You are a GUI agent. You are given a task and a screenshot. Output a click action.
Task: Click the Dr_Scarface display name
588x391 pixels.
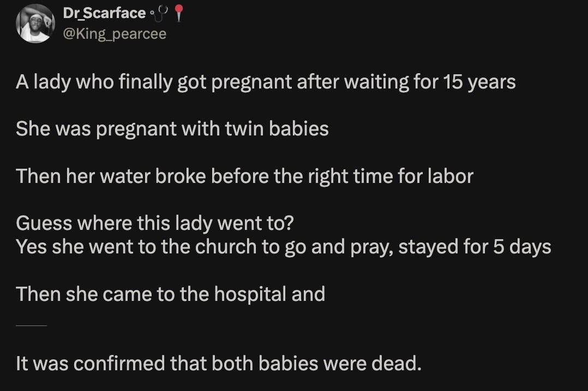pos(104,13)
